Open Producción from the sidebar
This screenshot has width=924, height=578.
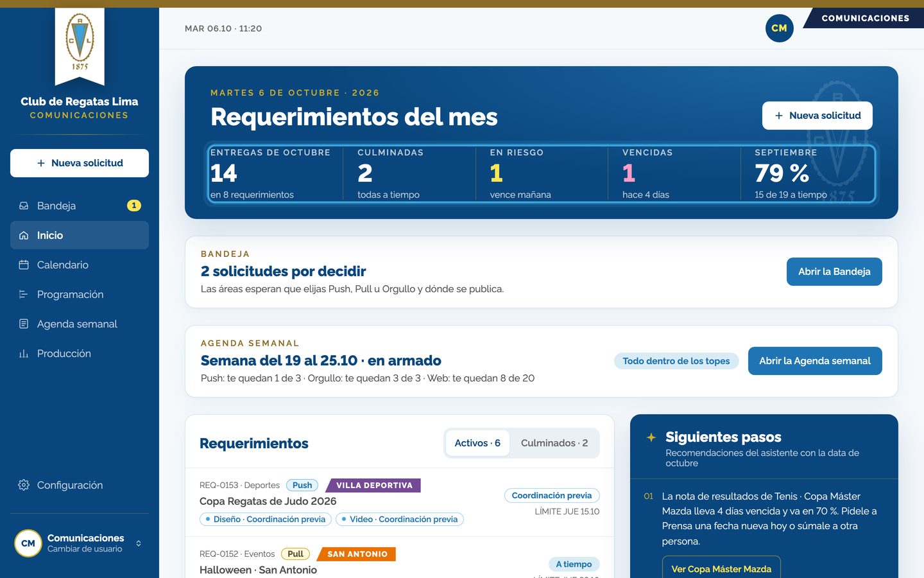tap(80, 353)
